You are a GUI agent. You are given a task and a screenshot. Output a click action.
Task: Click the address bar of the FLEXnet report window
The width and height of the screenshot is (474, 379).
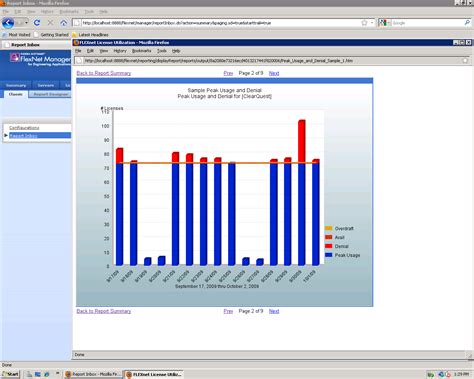point(272,61)
